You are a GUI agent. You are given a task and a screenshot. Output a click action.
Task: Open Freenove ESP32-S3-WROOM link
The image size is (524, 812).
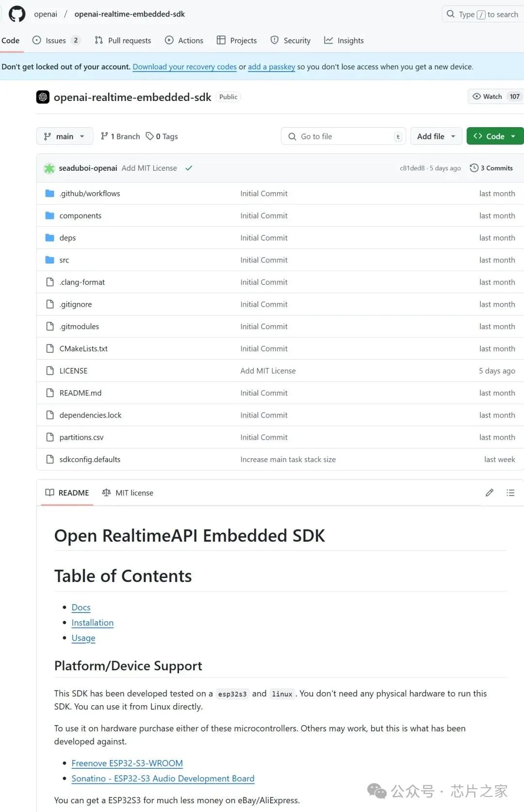point(127,763)
